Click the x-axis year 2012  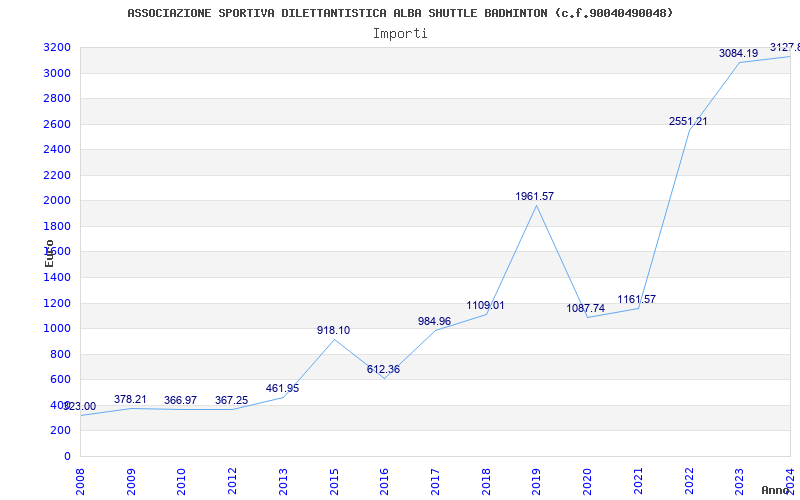pyautogui.click(x=233, y=481)
